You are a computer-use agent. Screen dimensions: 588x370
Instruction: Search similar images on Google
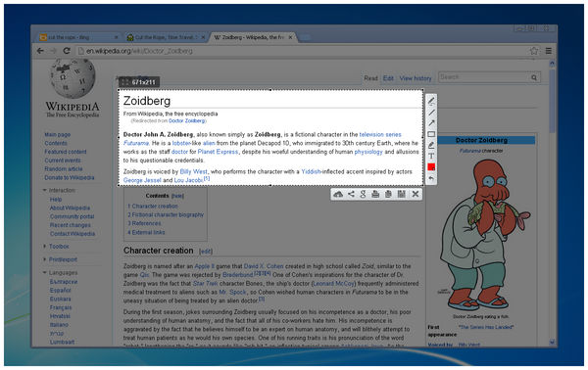coord(363,194)
